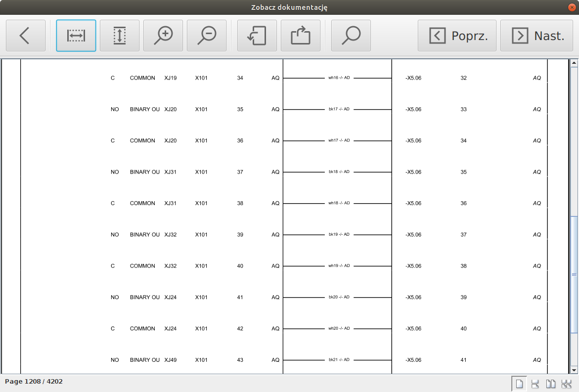579x392 pixels.
Task: Click the vertical scrollbar up arrow
Action: pyautogui.click(x=574, y=63)
